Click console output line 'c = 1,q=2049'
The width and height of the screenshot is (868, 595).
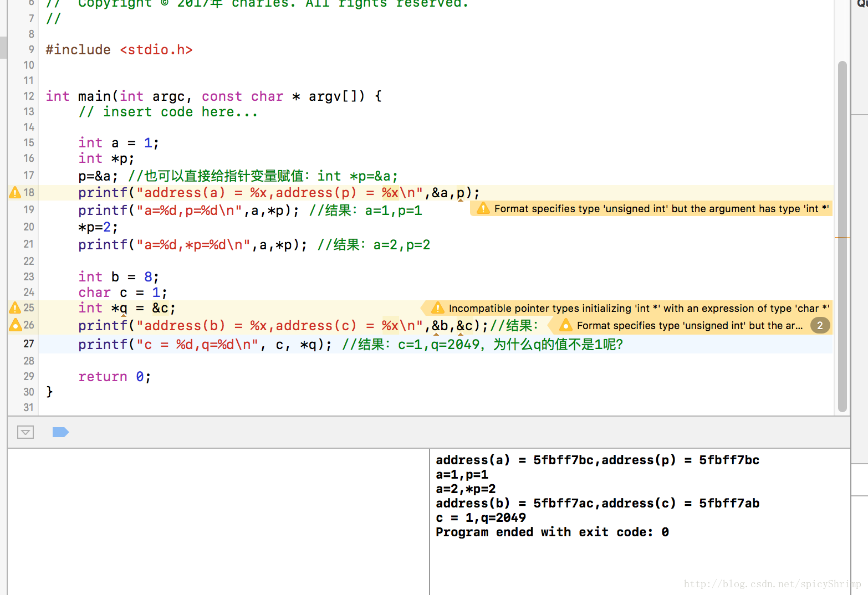(x=481, y=518)
